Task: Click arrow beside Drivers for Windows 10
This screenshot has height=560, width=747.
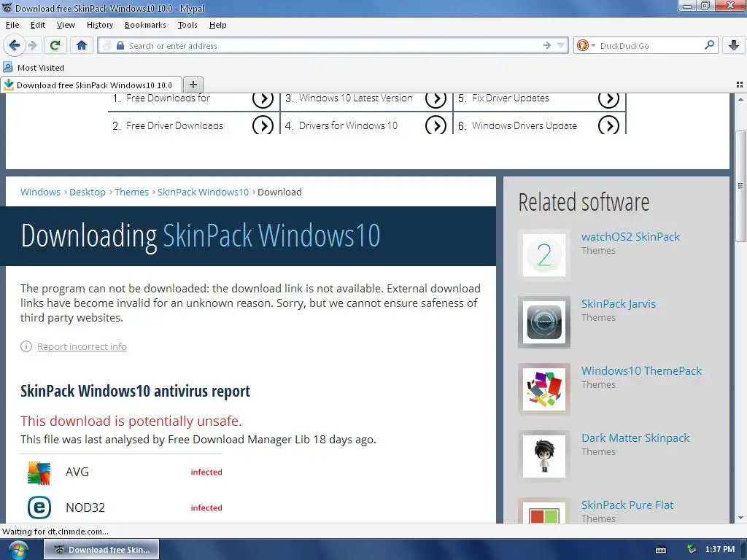Action: coord(436,125)
